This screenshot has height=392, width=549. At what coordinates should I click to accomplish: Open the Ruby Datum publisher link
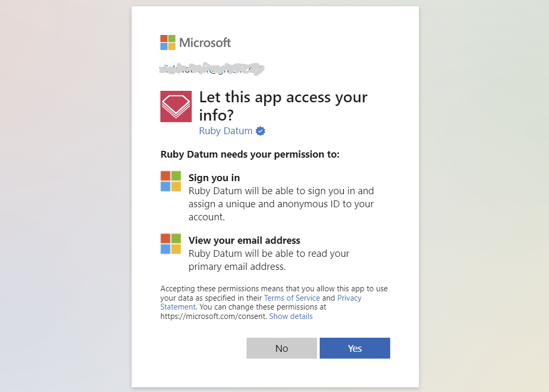click(x=226, y=131)
